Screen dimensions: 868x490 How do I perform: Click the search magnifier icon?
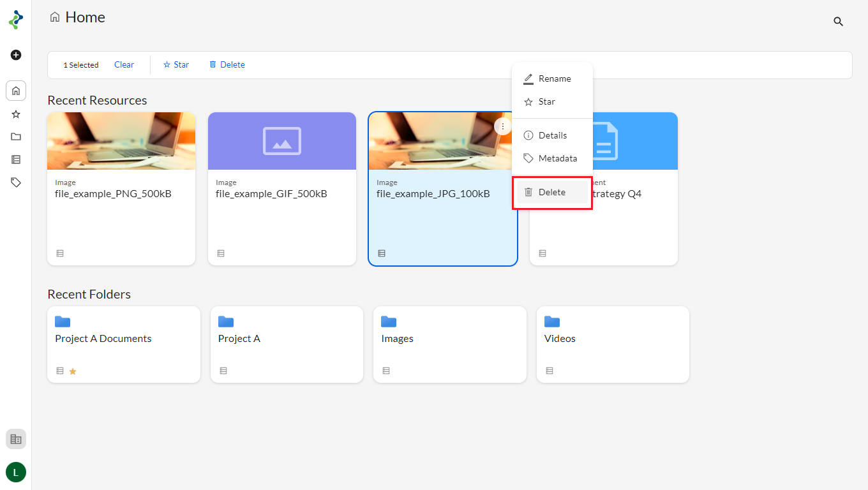[x=838, y=22]
